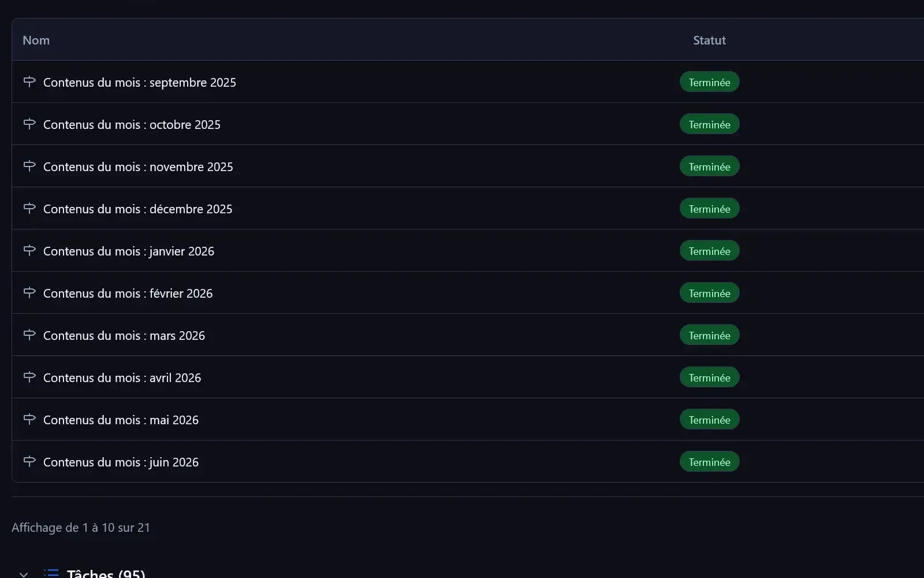
Task: Click milestone icon for avril 2026
Action: 29,377
